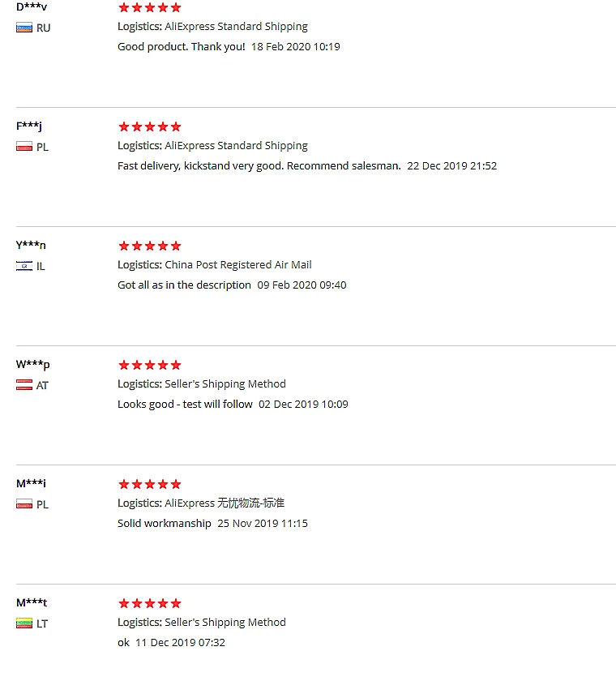Click reviewer name F***j

[x=29, y=126]
